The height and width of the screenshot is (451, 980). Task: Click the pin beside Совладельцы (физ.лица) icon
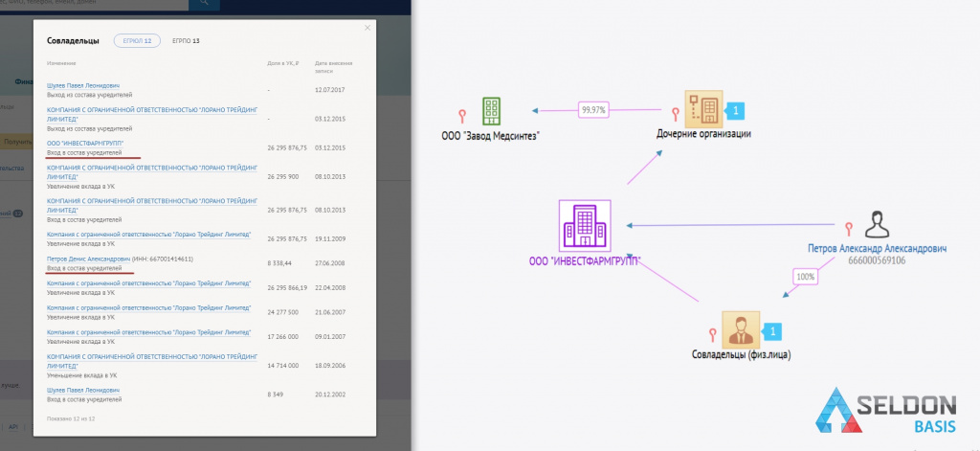click(x=712, y=335)
